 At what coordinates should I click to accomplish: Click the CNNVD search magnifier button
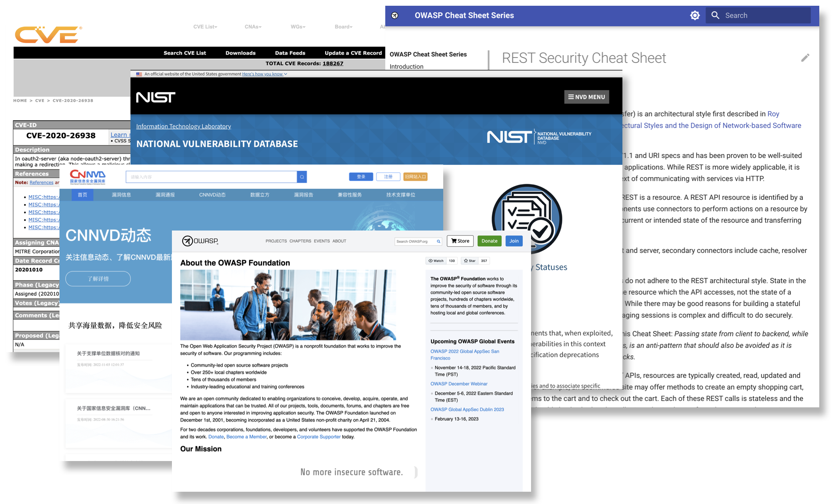coord(302,177)
